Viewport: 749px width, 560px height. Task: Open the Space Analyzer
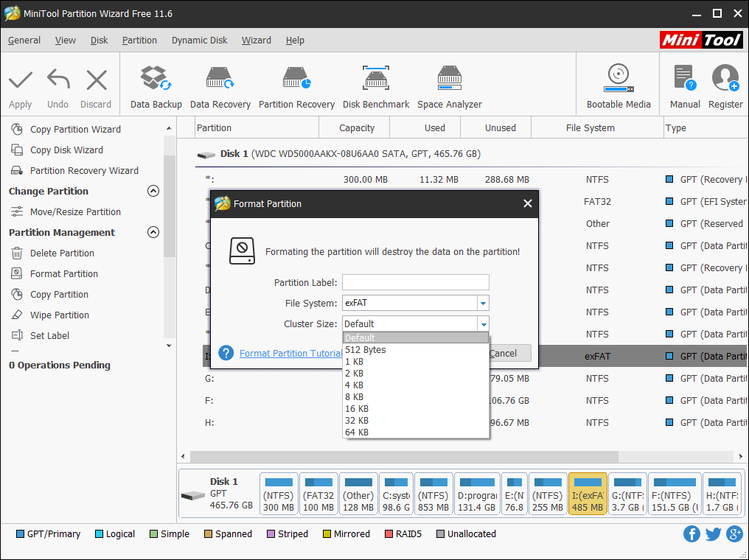coord(449,83)
